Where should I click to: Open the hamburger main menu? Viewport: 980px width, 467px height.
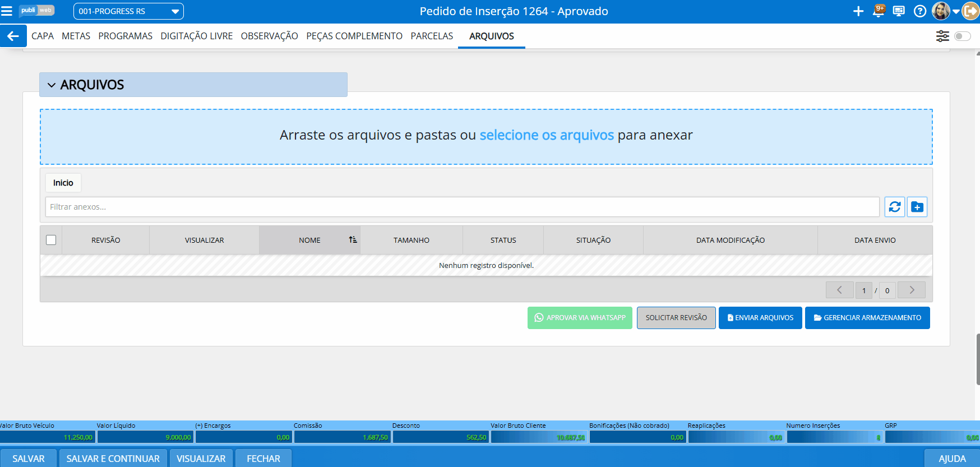point(7,11)
